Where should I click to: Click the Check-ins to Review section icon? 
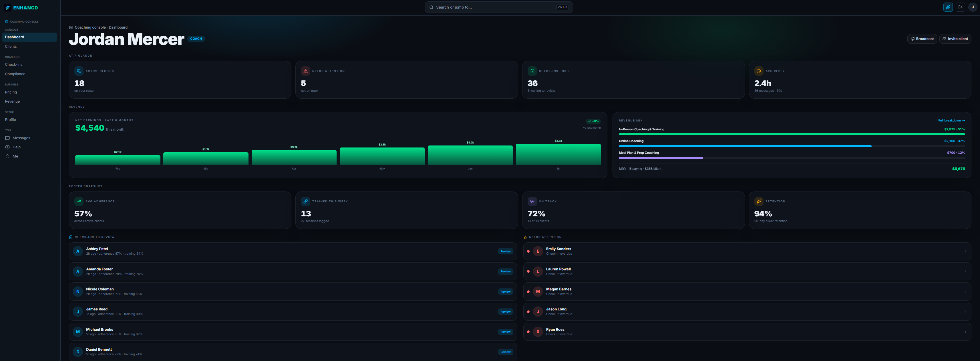click(x=71, y=237)
